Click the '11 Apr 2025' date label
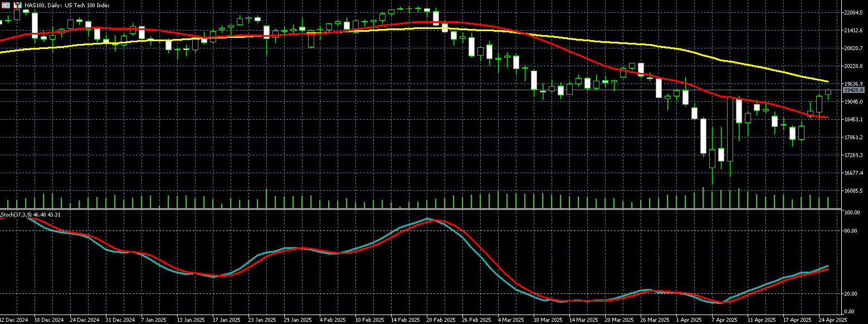Screen dimensions: 868x324 click(762, 321)
